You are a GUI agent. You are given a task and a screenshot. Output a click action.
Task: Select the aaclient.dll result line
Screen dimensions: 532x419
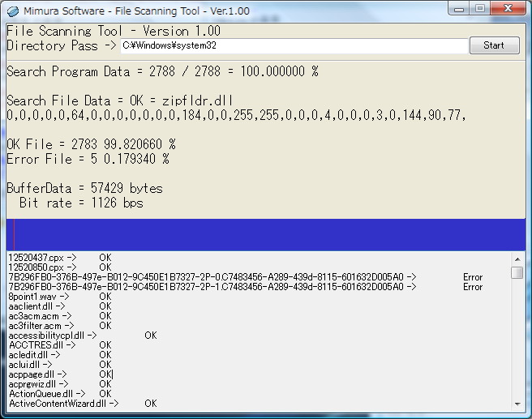(x=60, y=306)
